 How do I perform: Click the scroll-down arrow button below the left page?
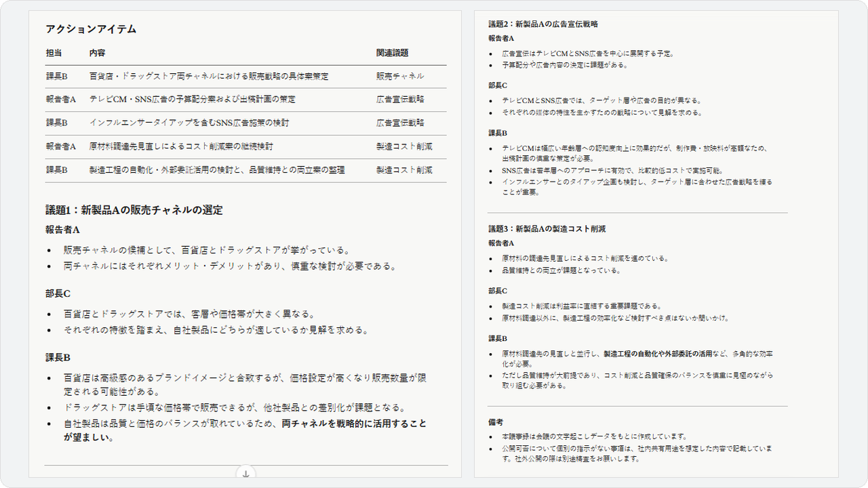[245, 474]
